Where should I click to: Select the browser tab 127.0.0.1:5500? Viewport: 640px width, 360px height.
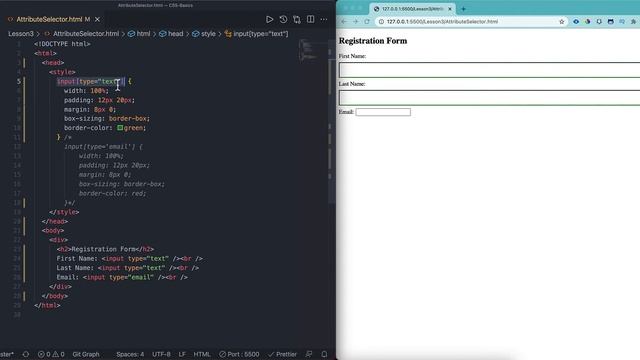click(x=412, y=9)
